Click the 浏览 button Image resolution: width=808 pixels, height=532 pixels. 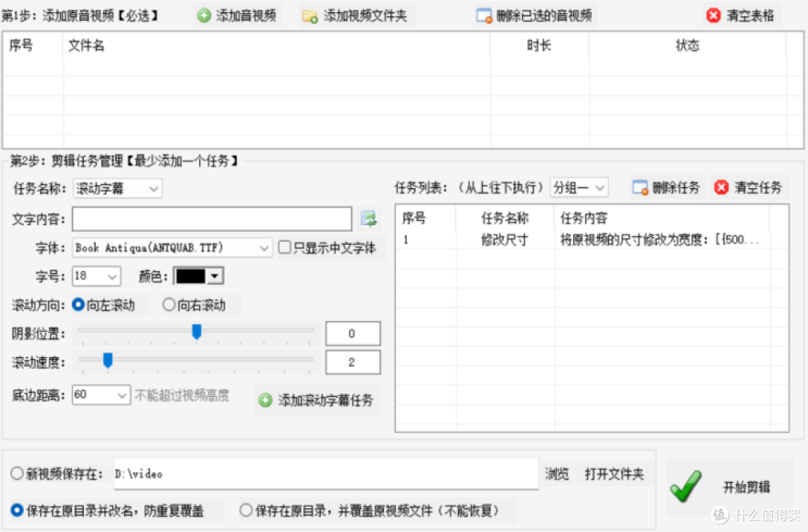coord(557,474)
